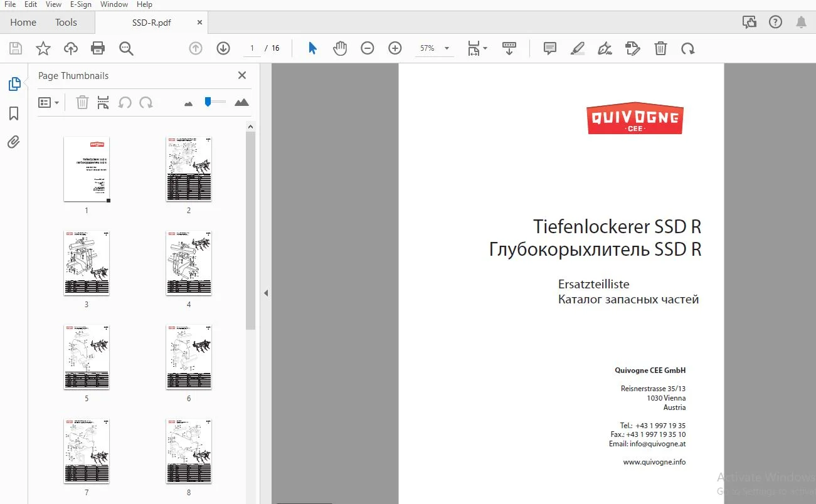816x504 pixels.
Task: Open the find text magnifier tool
Action: 126,48
